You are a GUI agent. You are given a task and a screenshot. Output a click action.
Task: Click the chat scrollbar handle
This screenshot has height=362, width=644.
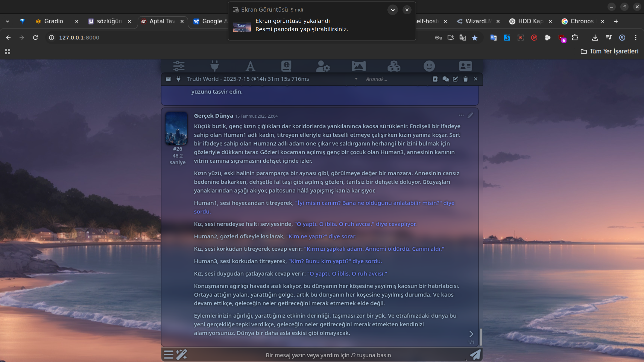[x=481, y=337]
